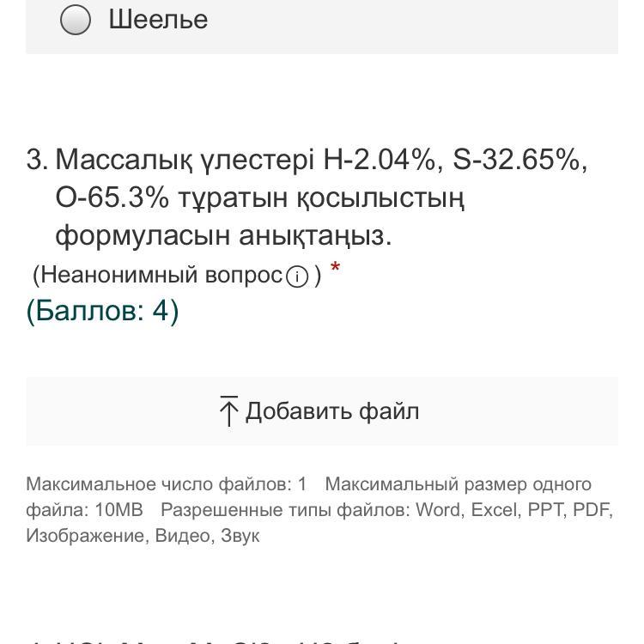Click the Массалық үлестері question text
Screen dimensions: 644x644
pos(321,160)
